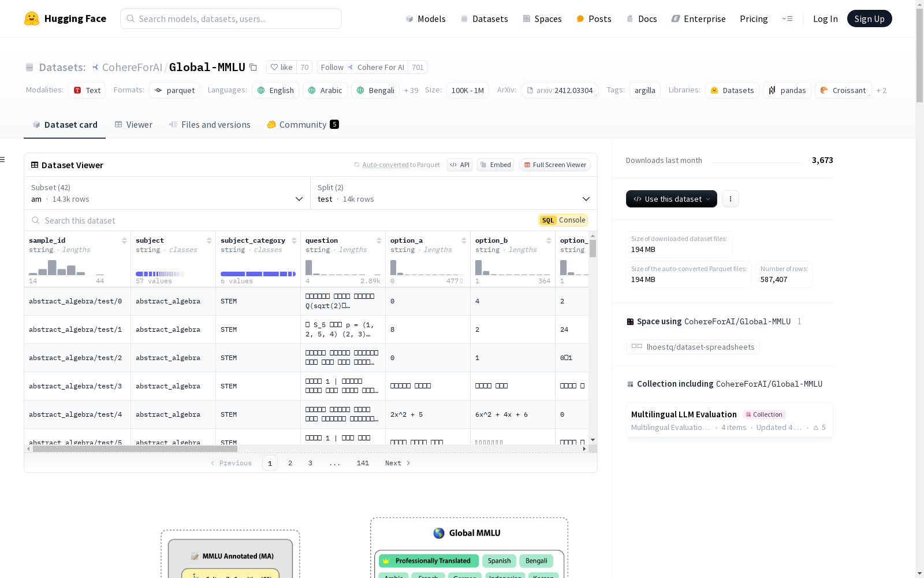Sort by the subject column
Image resolution: width=924 pixels, height=578 pixels.
point(209,240)
